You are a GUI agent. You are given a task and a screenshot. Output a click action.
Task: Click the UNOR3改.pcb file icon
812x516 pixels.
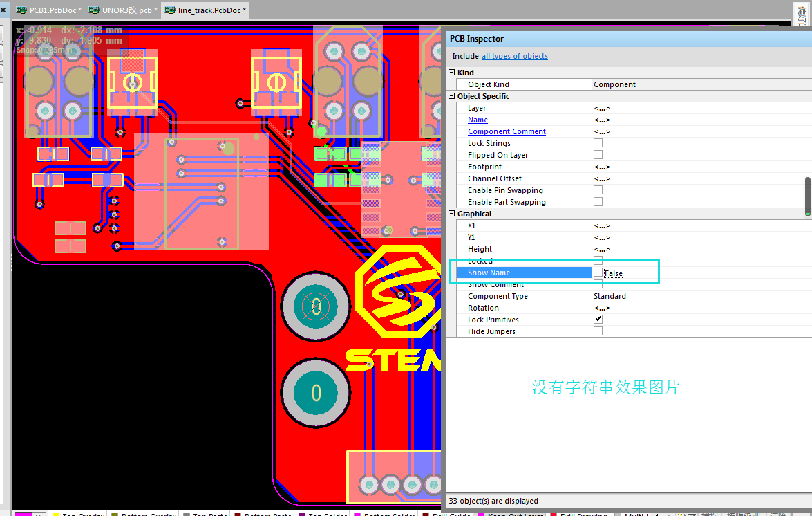click(x=94, y=10)
